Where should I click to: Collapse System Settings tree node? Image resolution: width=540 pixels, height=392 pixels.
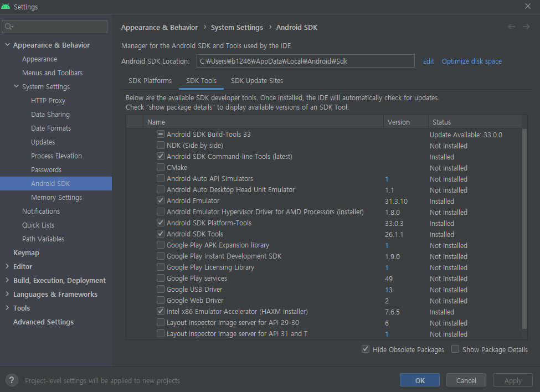coord(16,86)
